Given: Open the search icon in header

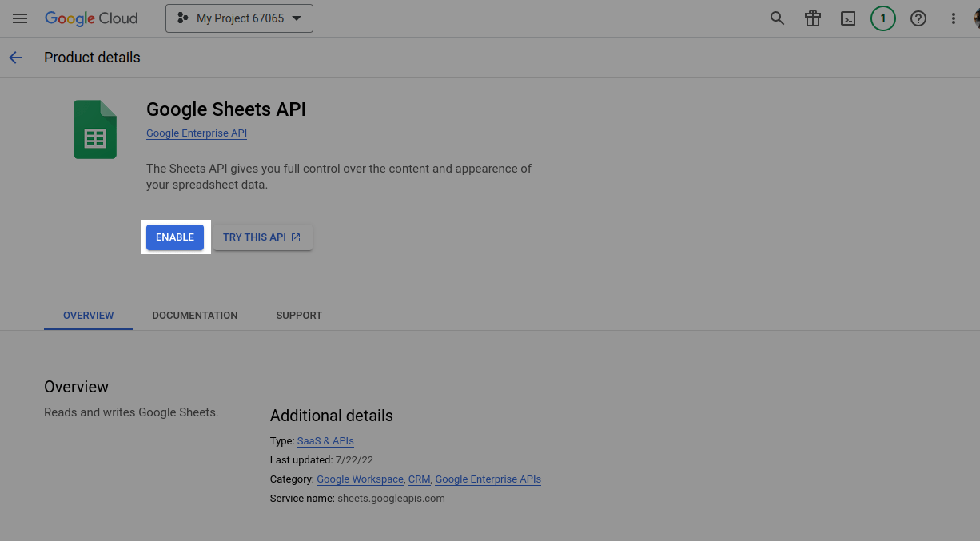Looking at the screenshot, I should coord(777,18).
